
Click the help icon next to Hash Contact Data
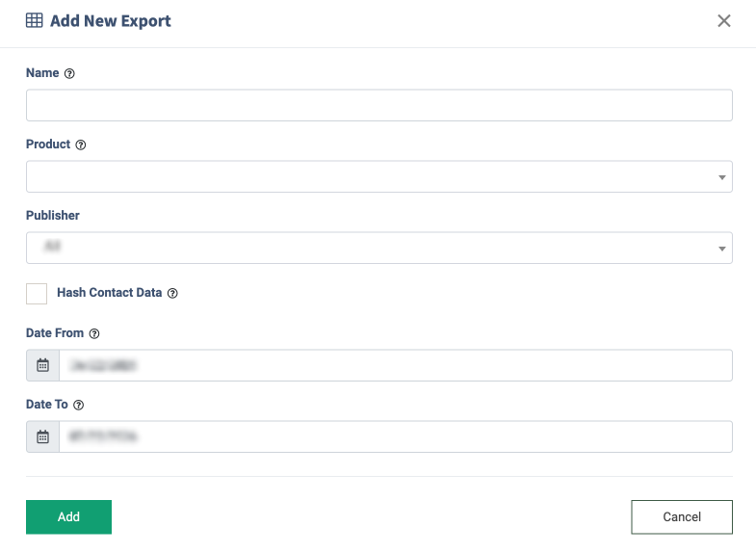[172, 293]
